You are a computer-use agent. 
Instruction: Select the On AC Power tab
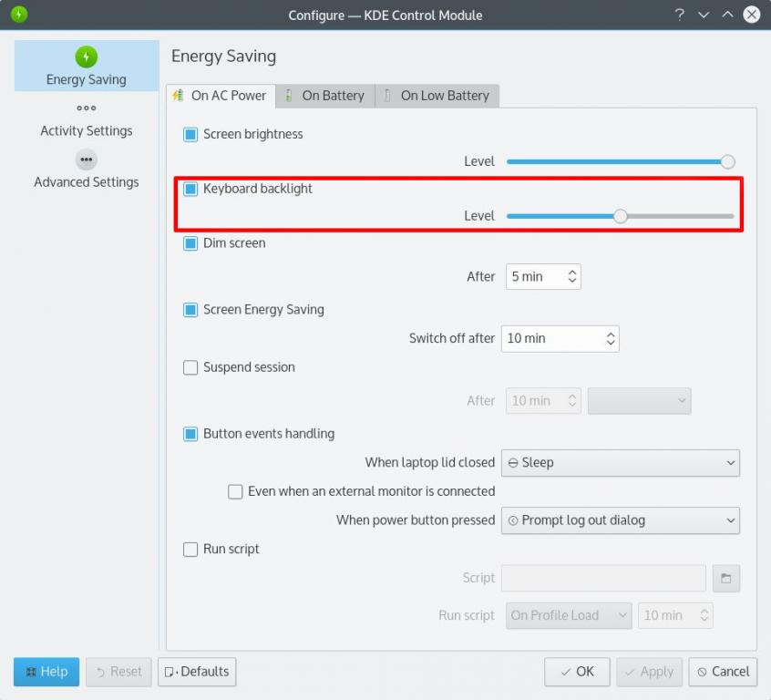pyautogui.click(x=220, y=96)
